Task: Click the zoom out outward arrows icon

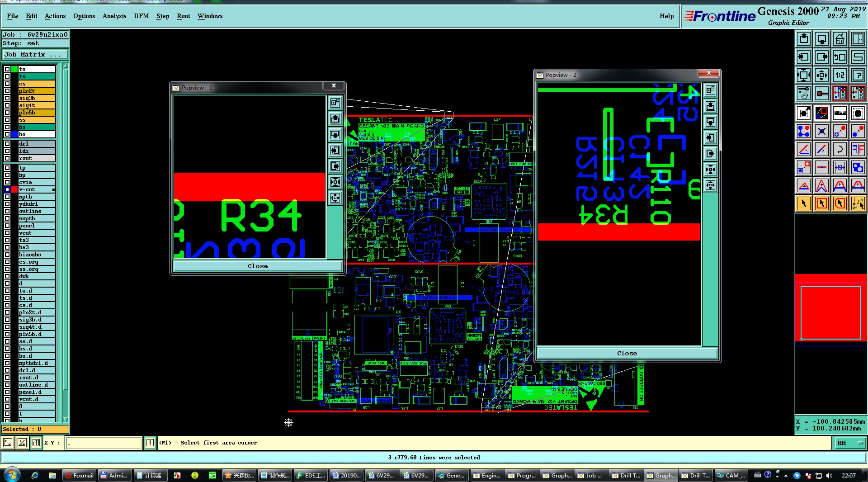Action: (822, 75)
